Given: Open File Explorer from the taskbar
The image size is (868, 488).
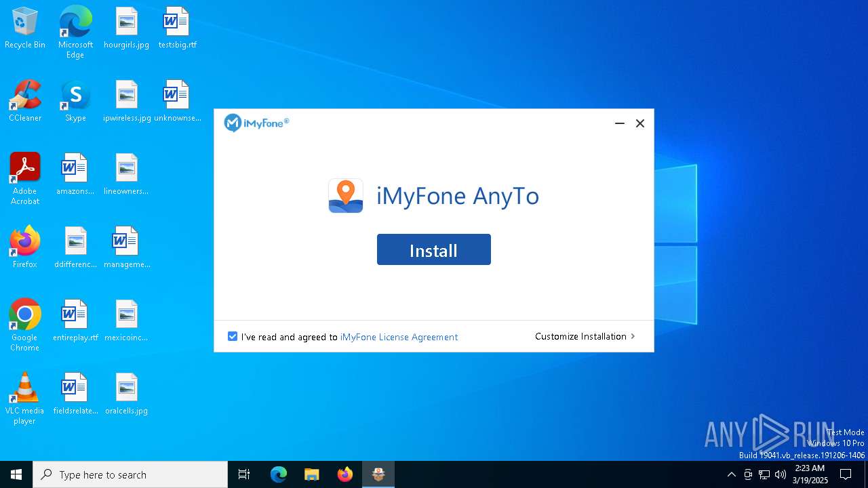Looking at the screenshot, I should coord(312,474).
